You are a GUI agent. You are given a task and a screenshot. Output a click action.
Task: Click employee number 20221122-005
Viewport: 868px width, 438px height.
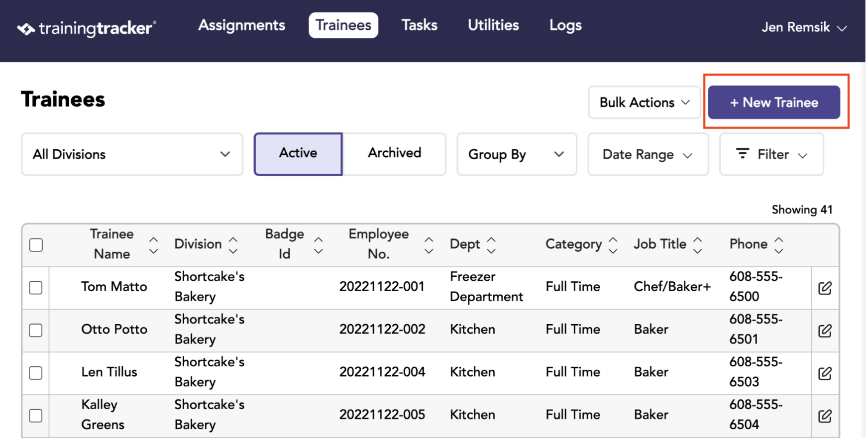[382, 415]
